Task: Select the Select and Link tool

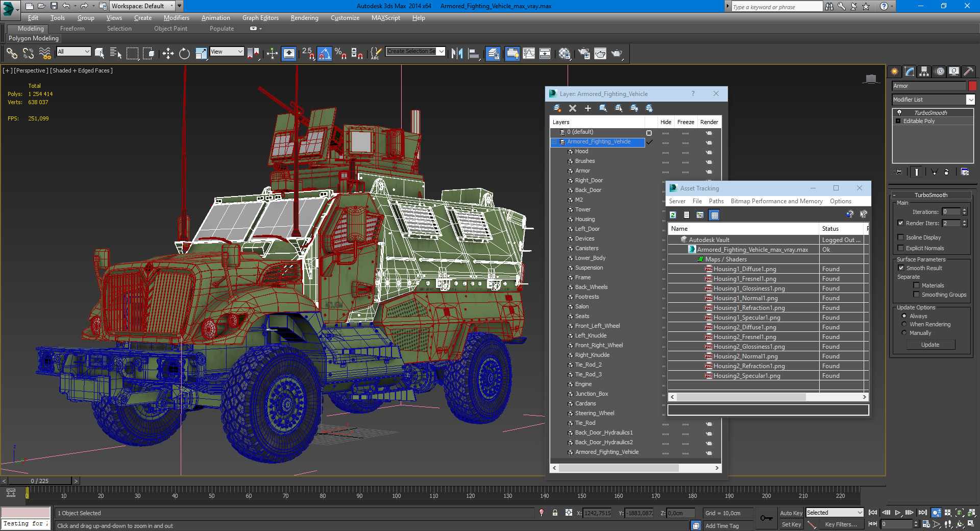Action: tap(12, 53)
